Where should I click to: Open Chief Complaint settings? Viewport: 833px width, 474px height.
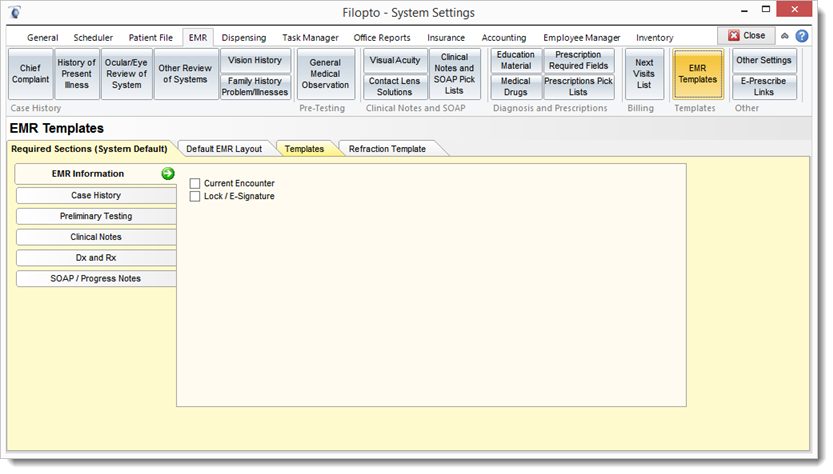click(x=30, y=74)
